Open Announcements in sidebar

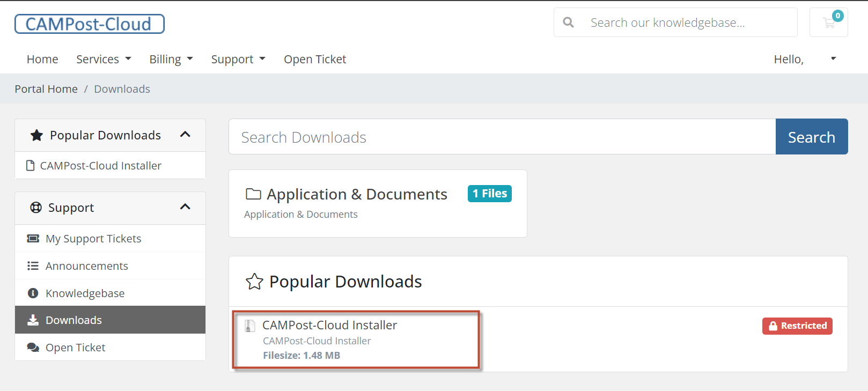click(x=110, y=266)
